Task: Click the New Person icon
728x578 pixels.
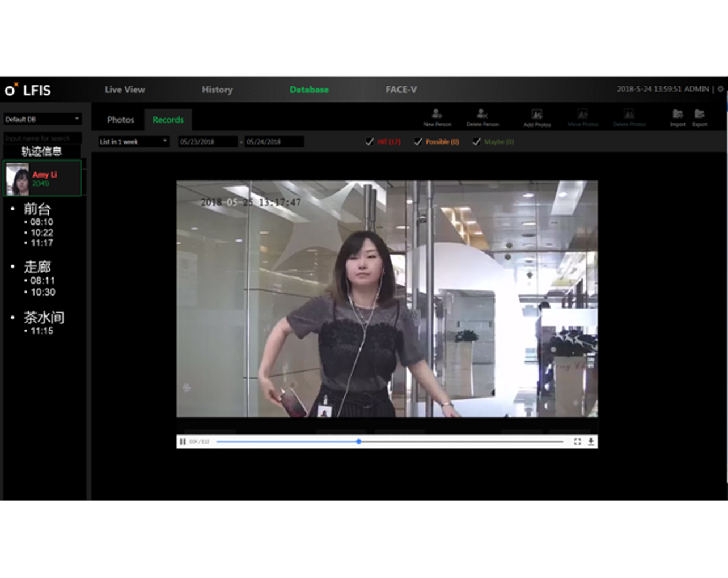Action: click(437, 115)
